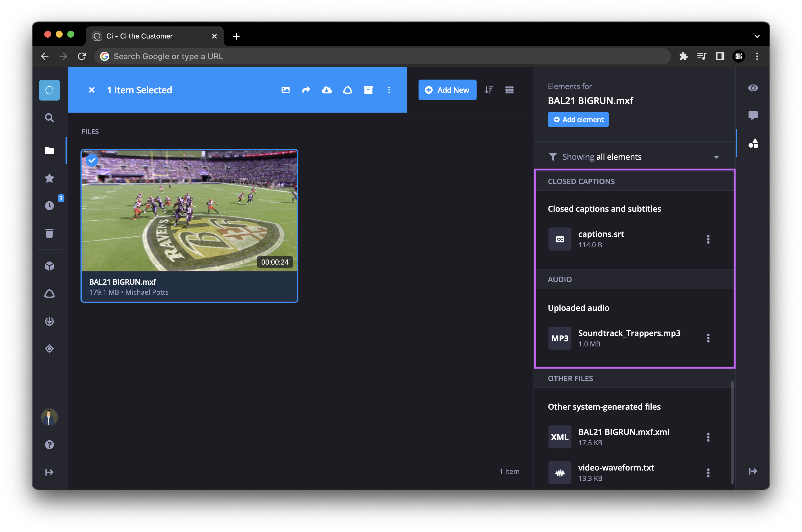Open the sidebar icon below the cube
Image resolution: width=802 pixels, height=532 pixels.
(49, 294)
